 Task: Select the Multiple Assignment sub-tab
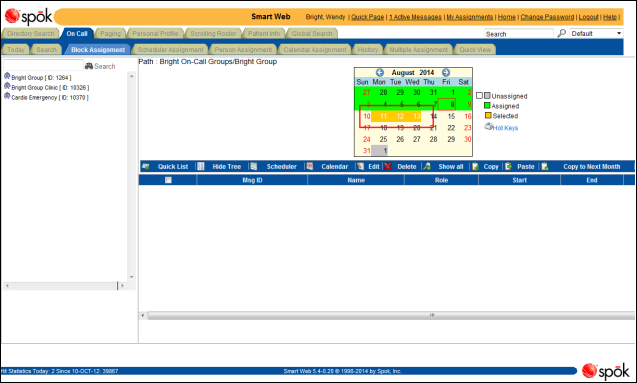418,50
